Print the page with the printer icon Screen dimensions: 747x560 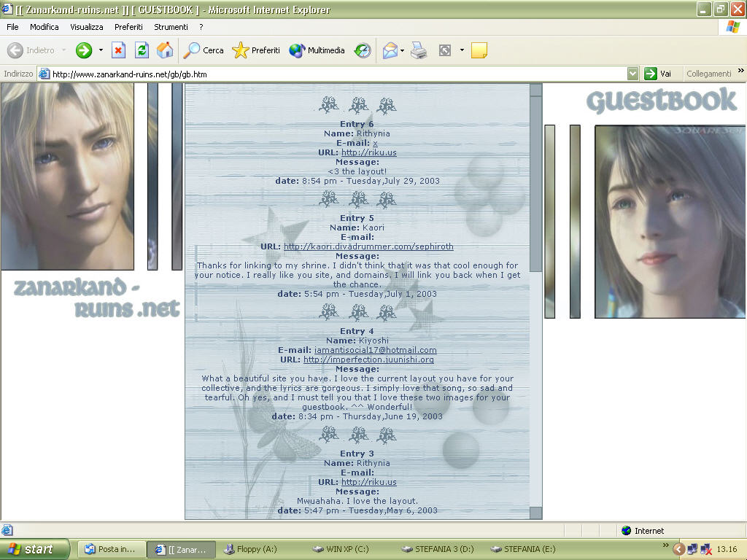point(419,50)
